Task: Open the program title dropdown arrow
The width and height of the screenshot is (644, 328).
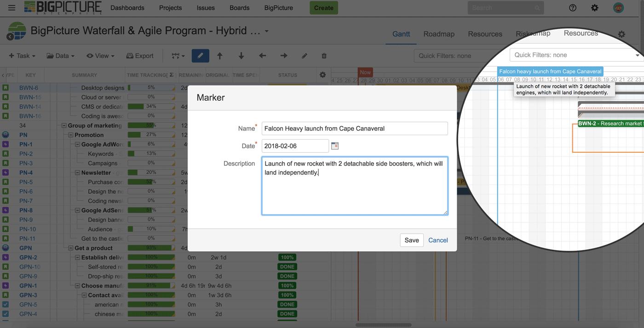Action: (267, 31)
